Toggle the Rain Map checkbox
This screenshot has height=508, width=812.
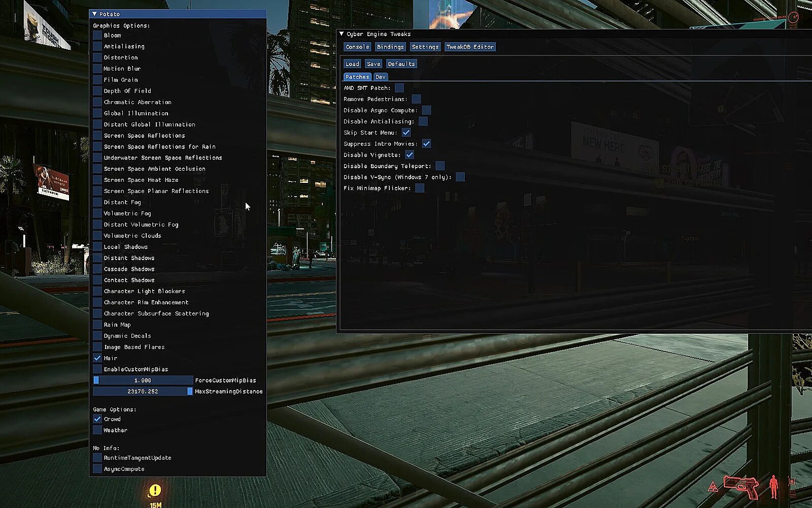(97, 325)
